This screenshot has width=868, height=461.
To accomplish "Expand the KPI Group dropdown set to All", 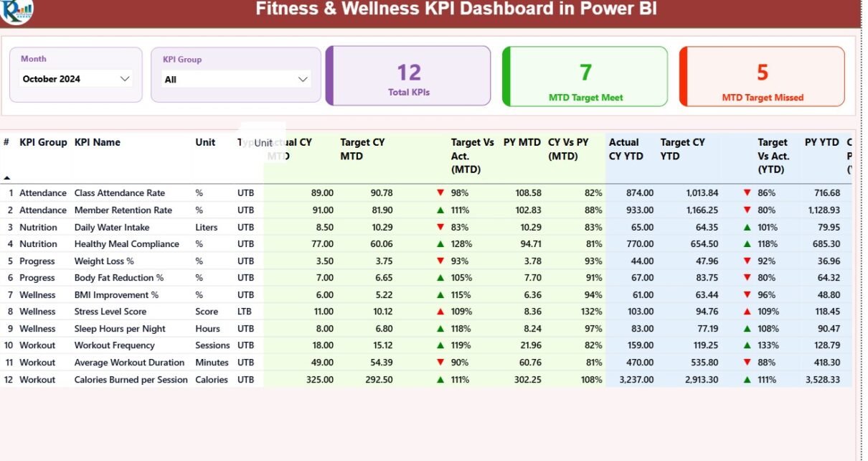I will (x=235, y=80).
